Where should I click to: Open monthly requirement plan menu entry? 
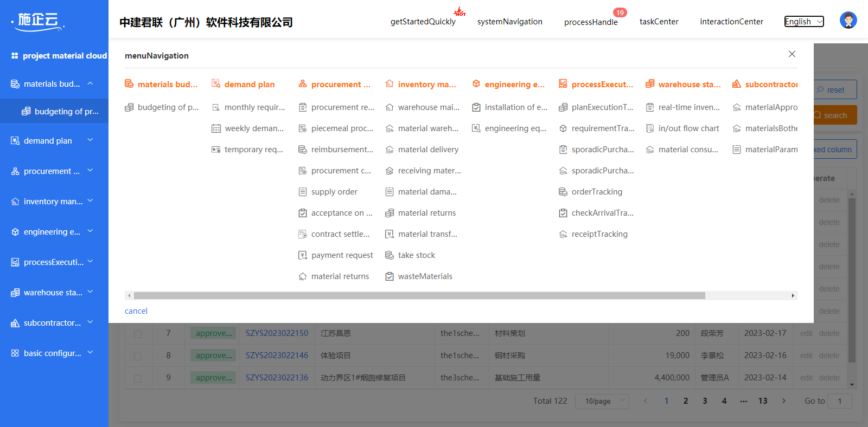click(248, 107)
